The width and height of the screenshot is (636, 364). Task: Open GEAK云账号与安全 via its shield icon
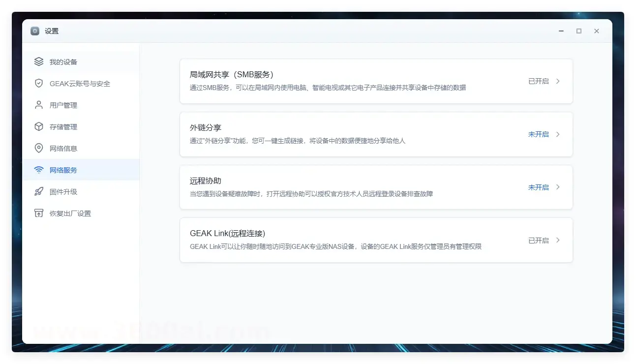tap(39, 83)
